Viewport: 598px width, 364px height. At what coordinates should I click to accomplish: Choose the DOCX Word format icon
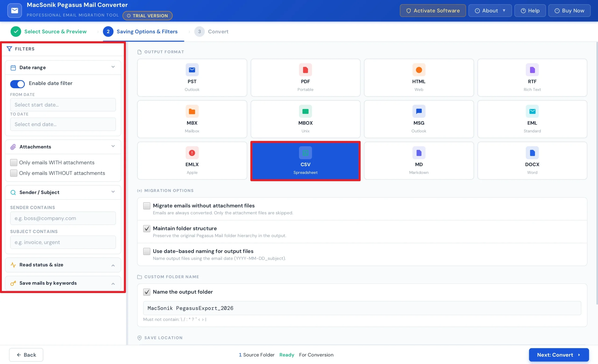tap(532, 153)
